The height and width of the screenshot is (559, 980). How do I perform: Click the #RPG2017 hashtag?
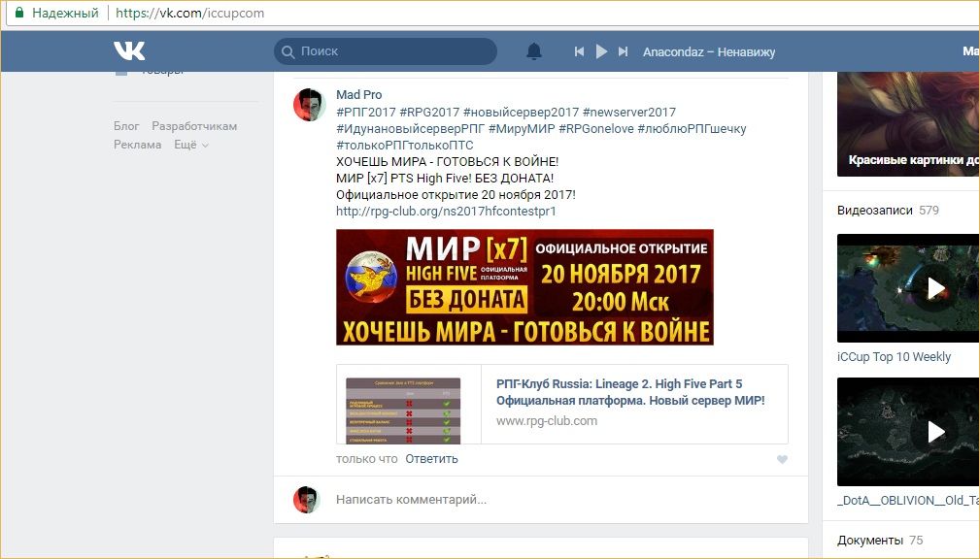[x=429, y=113]
